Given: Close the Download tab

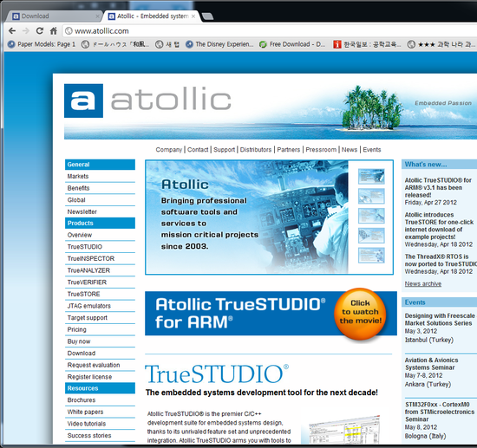Looking at the screenshot, I should [x=97, y=16].
